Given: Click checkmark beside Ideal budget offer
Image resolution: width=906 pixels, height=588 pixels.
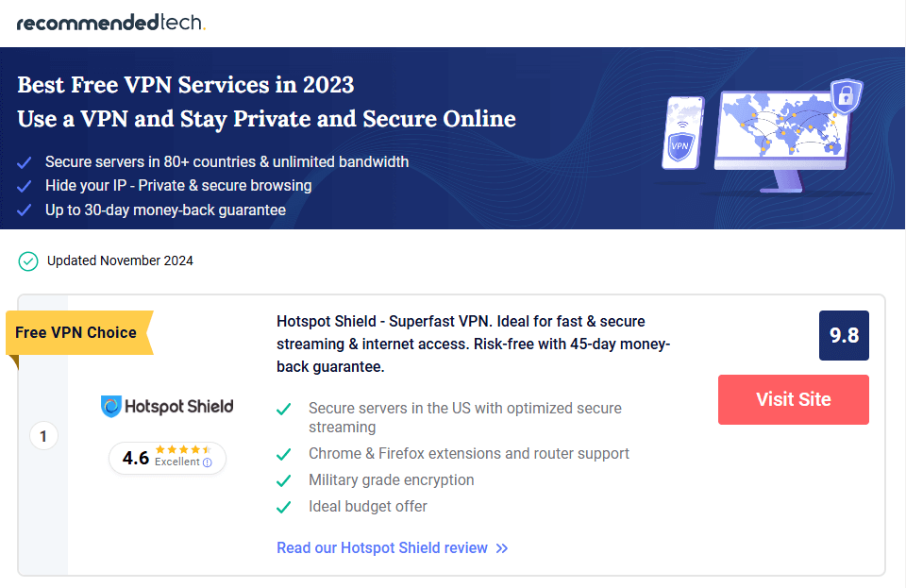Looking at the screenshot, I should pyautogui.click(x=283, y=507).
